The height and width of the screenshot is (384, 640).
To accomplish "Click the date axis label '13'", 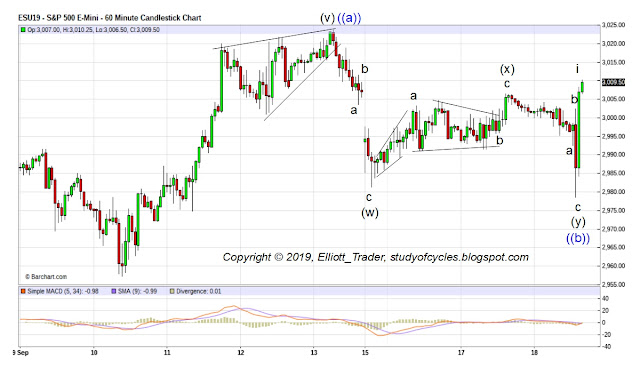I will coord(313,353).
